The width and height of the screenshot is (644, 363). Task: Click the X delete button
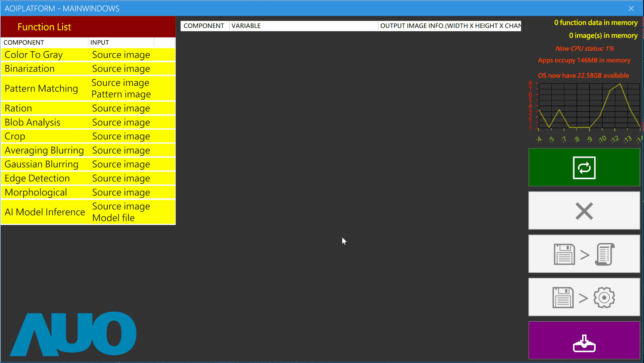pos(584,211)
